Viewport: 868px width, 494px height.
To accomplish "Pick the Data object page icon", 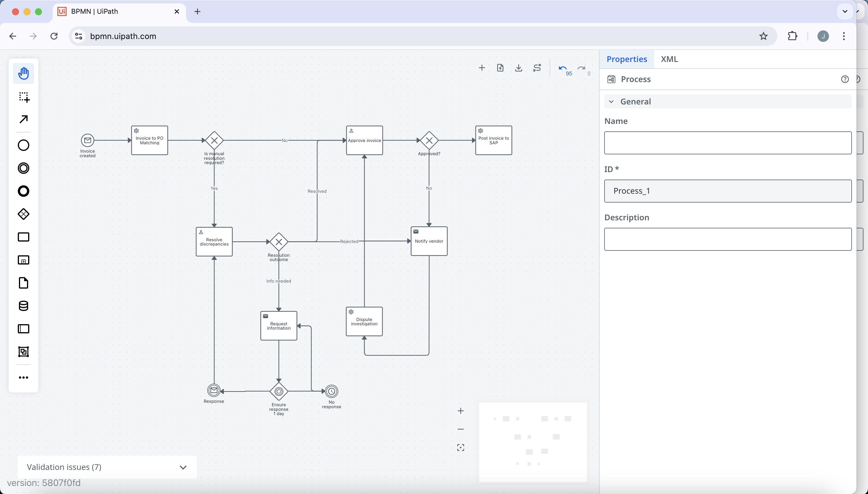I will tap(24, 283).
